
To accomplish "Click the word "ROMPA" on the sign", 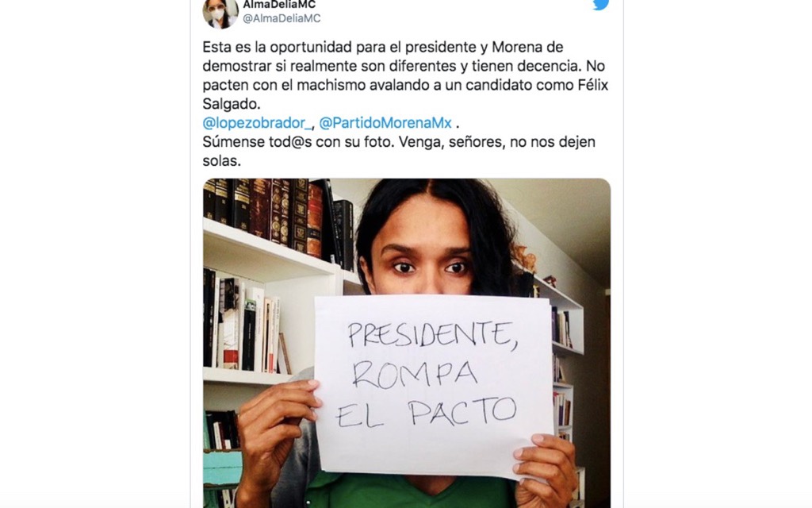I will tap(414, 375).
